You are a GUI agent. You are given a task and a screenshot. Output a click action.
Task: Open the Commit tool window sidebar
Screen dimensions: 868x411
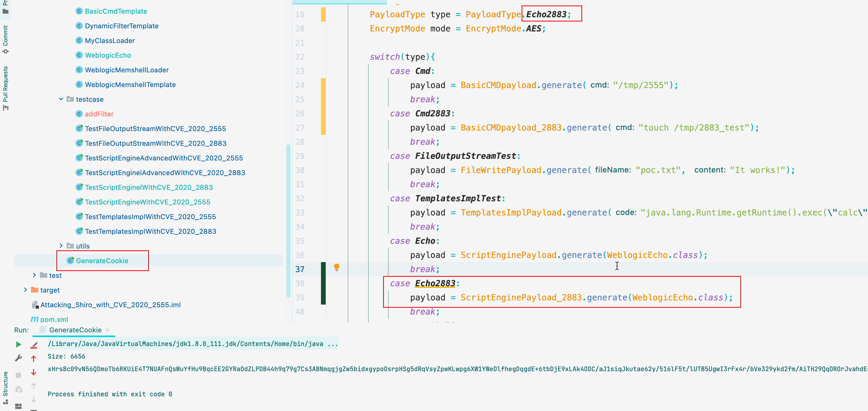click(6, 39)
